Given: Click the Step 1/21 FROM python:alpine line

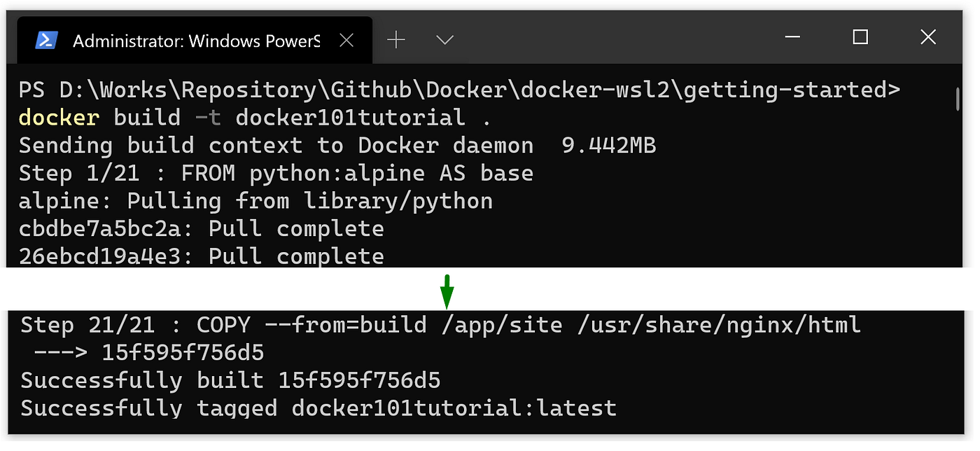Looking at the screenshot, I should point(275,173).
